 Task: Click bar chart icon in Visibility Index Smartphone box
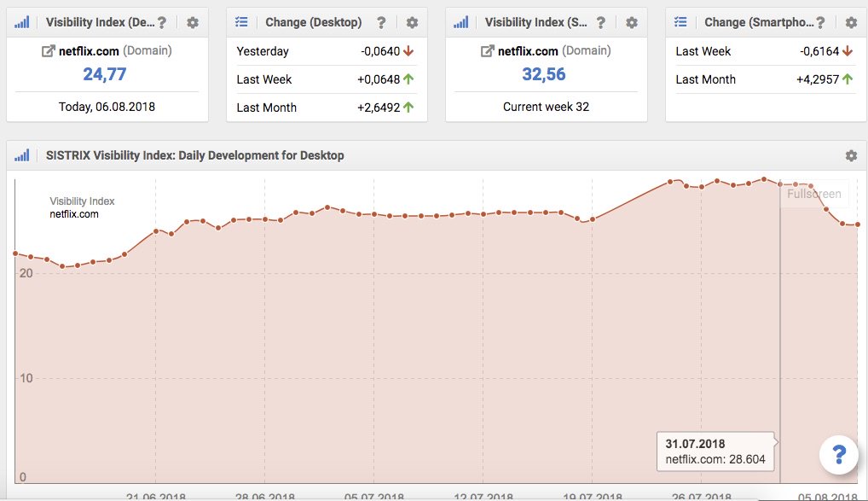[460, 22]
